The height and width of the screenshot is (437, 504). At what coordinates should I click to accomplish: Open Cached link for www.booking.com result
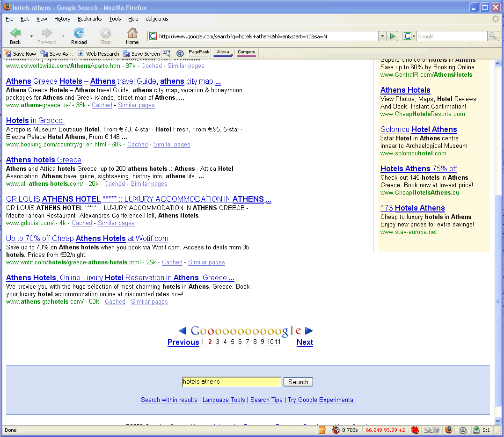tap(138, 145)
